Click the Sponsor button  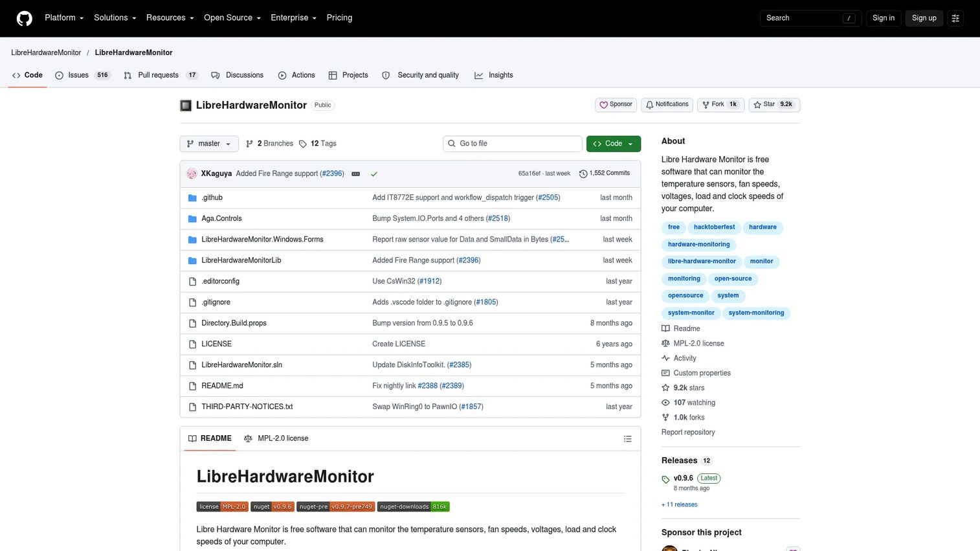pos(616,105)
